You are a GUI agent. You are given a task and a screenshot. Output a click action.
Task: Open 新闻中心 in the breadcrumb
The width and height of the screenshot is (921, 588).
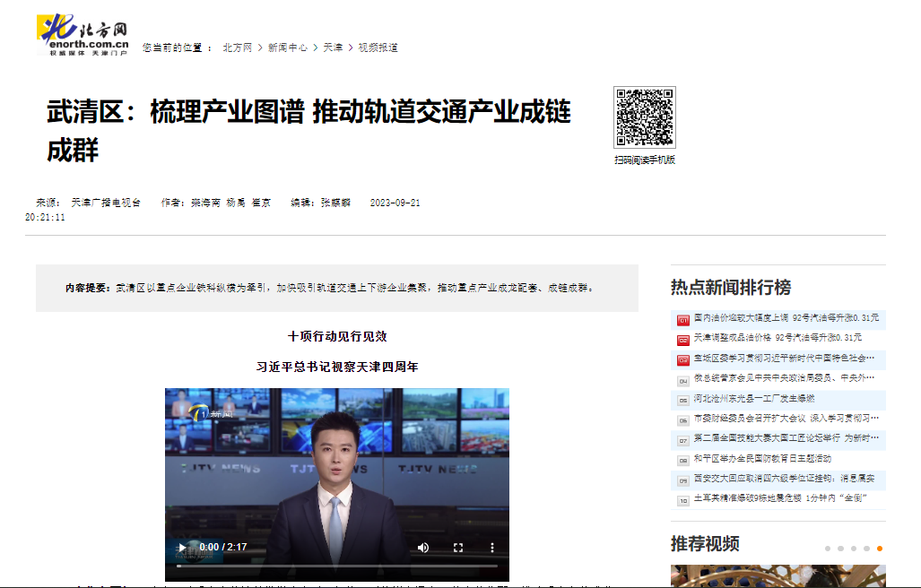pos(285,47)
